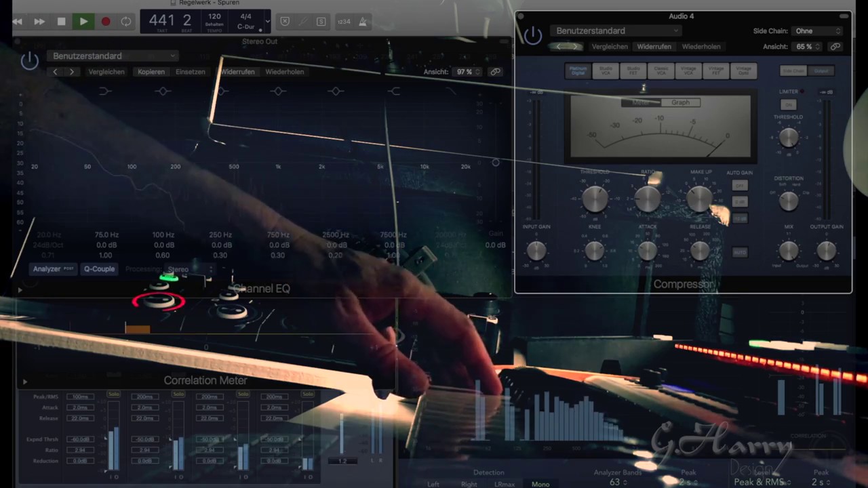Enable the 1234 count-in button
The width and height of the screenshot is (868, 488).
pyautogui.click(x=344, y=22)
